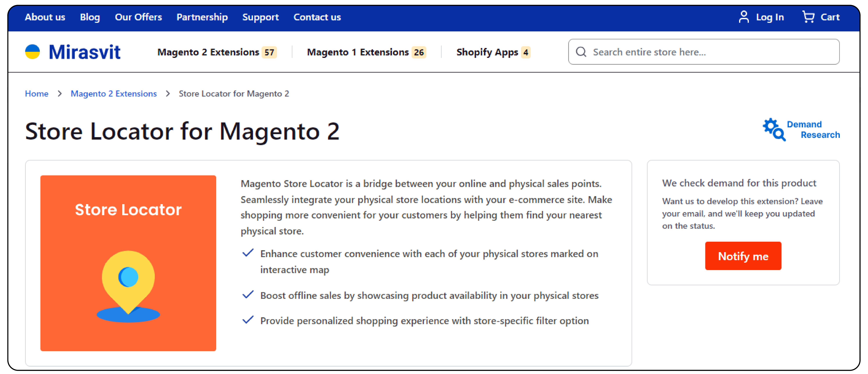The height and width of the screenshot is (374, 868).
Task: Click 'Enhance customer convenience' bullet text
Action: pyautogui.click(x=429, y=262)
